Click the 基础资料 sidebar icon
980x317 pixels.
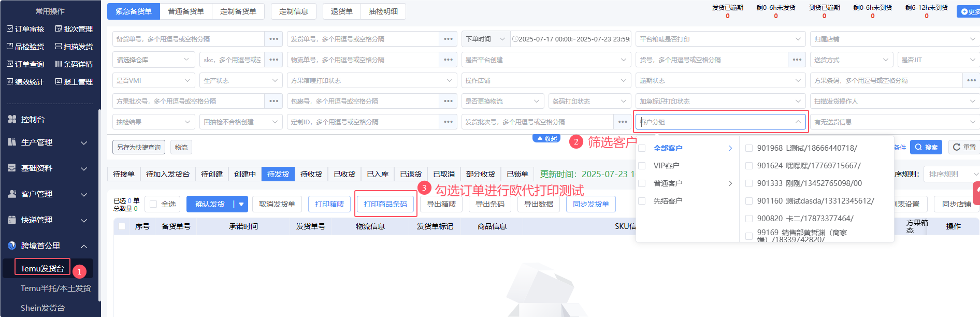(x=12, y=168)
